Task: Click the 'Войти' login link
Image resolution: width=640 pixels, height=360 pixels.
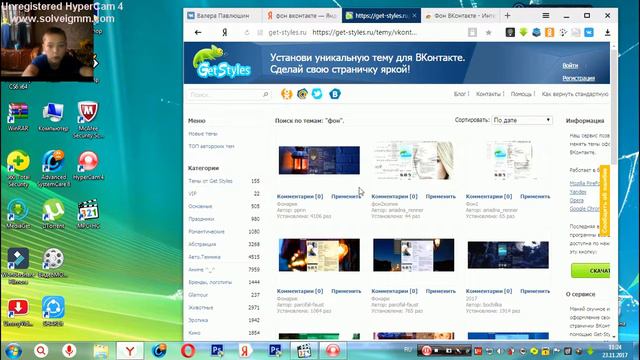Action: tap(570, 65)
